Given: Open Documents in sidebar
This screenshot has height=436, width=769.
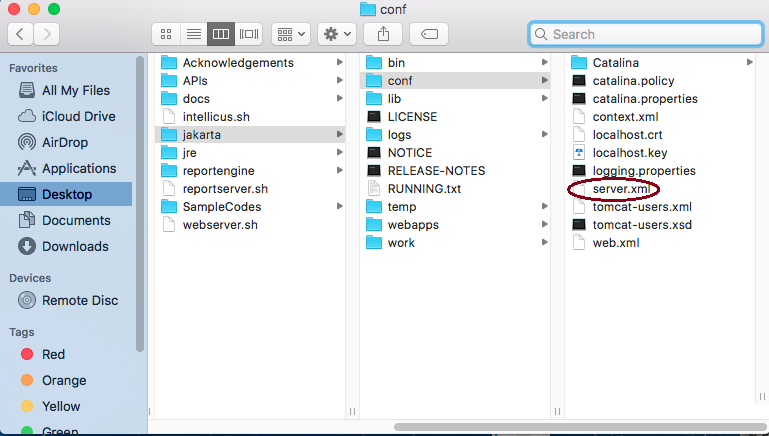Looking at the screenshot, I should 66,221.
